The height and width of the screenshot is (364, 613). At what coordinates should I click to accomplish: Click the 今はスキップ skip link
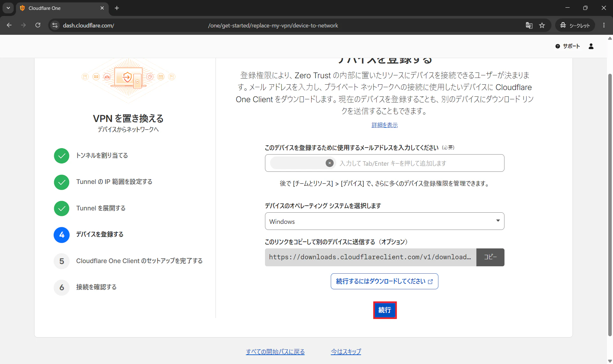click(x=346, y=352)
